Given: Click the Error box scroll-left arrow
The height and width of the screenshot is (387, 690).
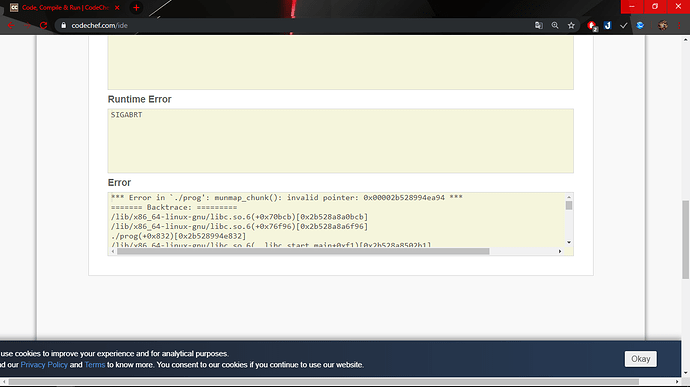Looking at the screenshot, I should pyautogui.click(x=113, y=251).
